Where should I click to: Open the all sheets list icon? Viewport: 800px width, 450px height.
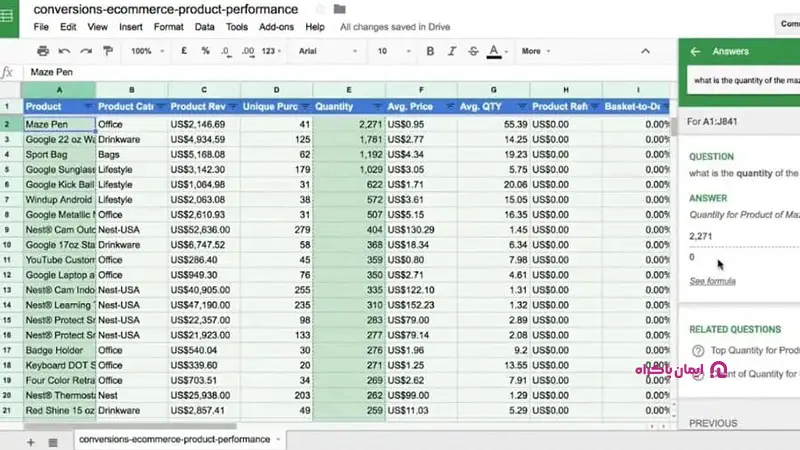coord(52,440)
